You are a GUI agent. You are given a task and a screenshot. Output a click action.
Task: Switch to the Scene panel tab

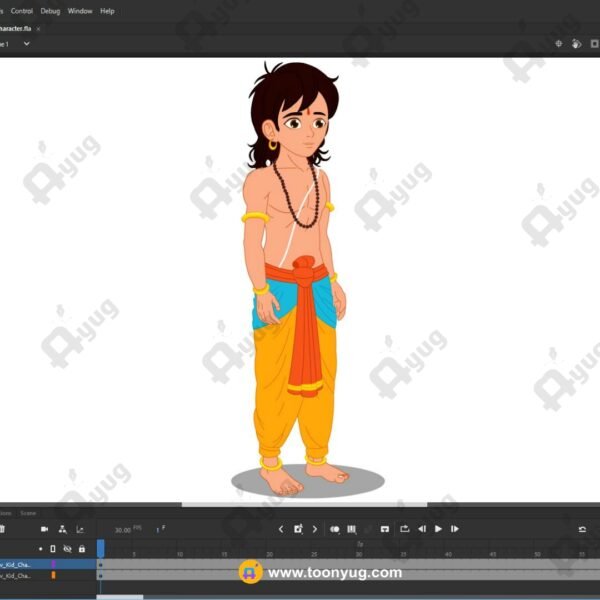(28, 513)
